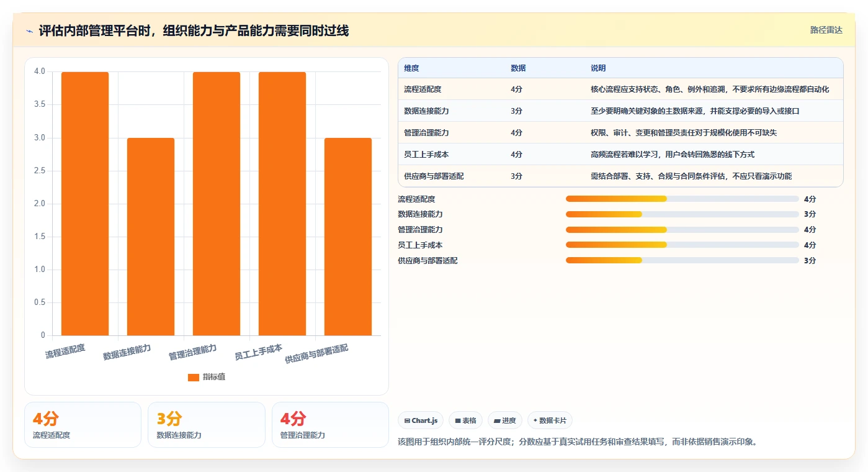Click the main title 评估内部管理平台时
Screen dimensions: 868x472
coord(194,30)
